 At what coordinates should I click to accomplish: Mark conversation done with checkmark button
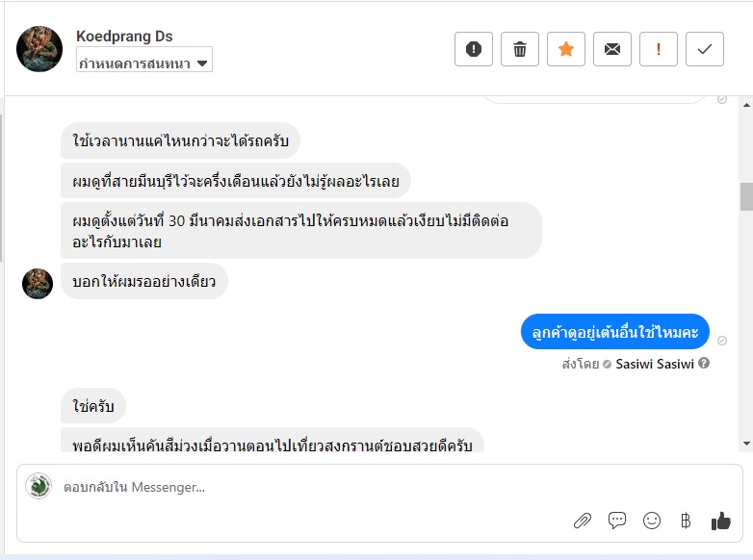point(705,49)
